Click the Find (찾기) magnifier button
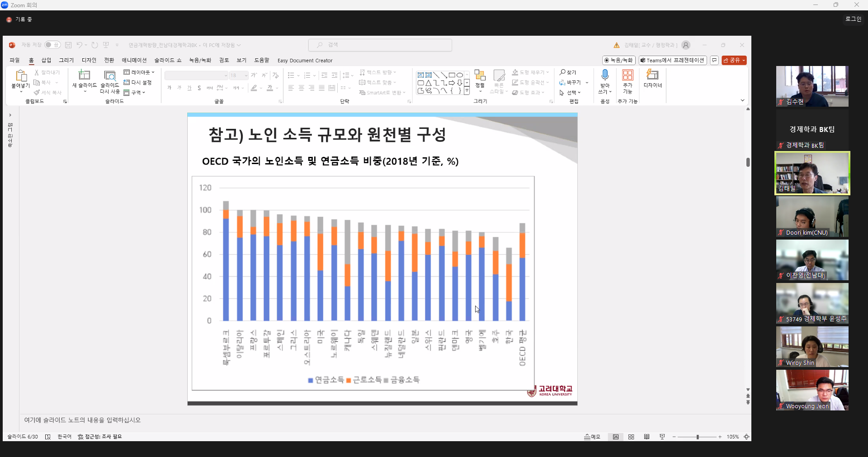Screen dimensions: 868x457 568,72
